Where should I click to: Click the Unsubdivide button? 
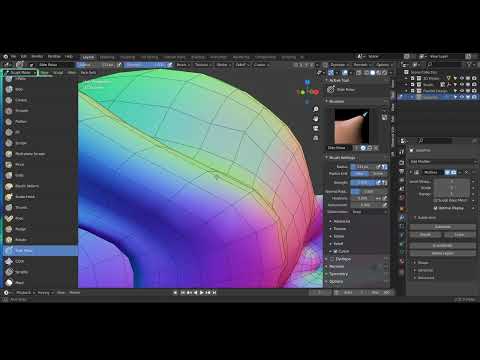[442, 246]
